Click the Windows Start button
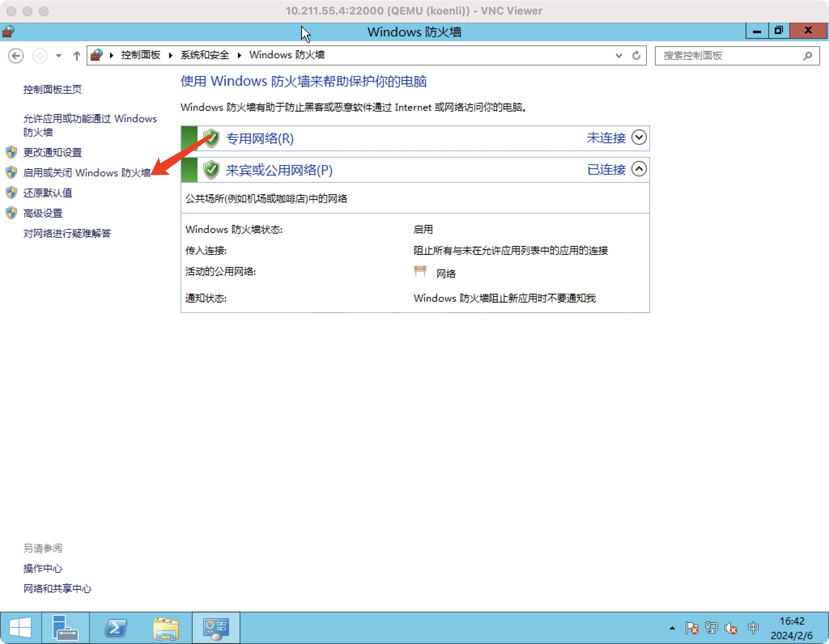This screenshot has height=644, width=829. pos(20,627)
